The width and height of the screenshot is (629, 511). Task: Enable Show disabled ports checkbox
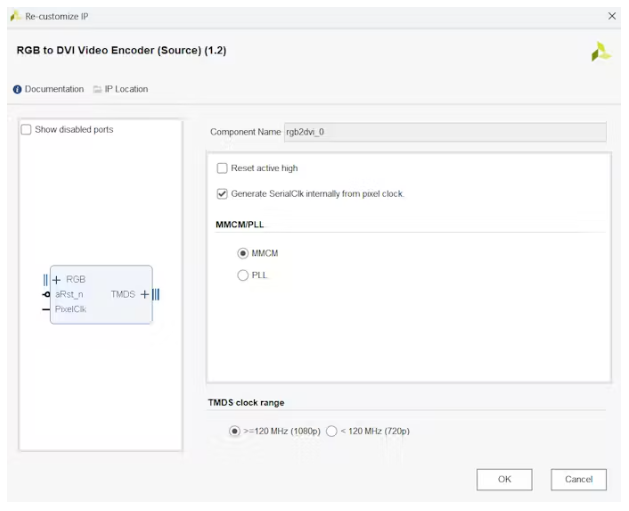pyautogui.click(x=27, y=130)
